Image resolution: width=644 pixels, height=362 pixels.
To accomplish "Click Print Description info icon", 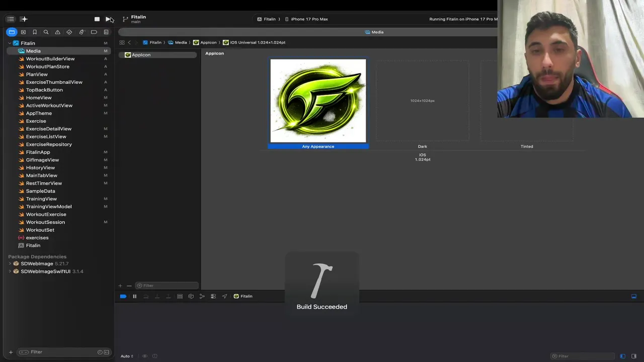I will click(154, 356).
